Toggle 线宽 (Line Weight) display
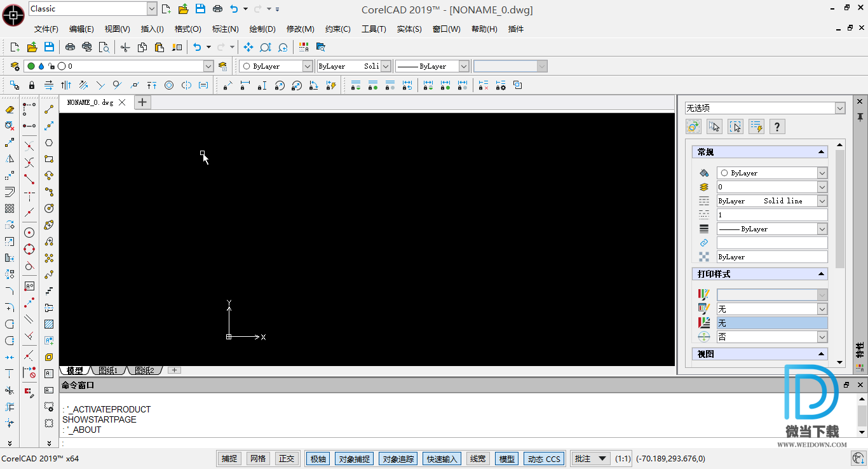Image resolution: width=868 pixels, height=469 pixels. point(477,459)
